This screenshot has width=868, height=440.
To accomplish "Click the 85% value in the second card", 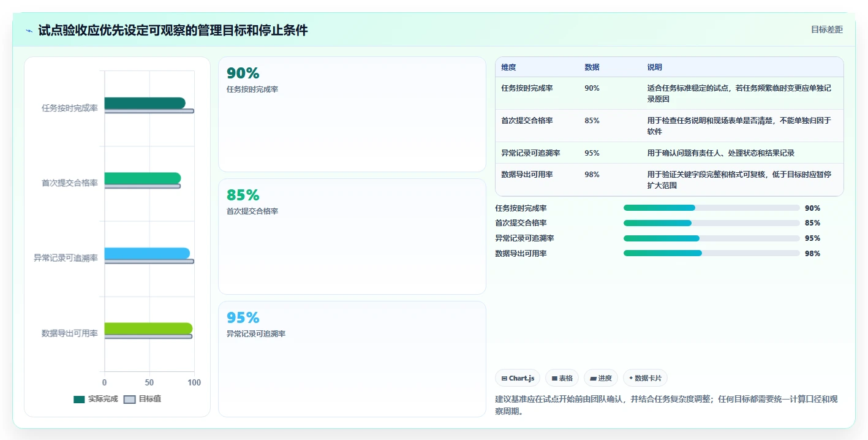I will pyautogui.click(x=243, y=195).
